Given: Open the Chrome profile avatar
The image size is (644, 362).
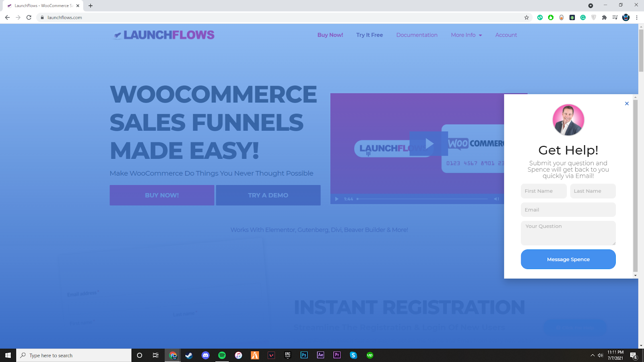Looking at the screenshot, I should click(626, 17).
